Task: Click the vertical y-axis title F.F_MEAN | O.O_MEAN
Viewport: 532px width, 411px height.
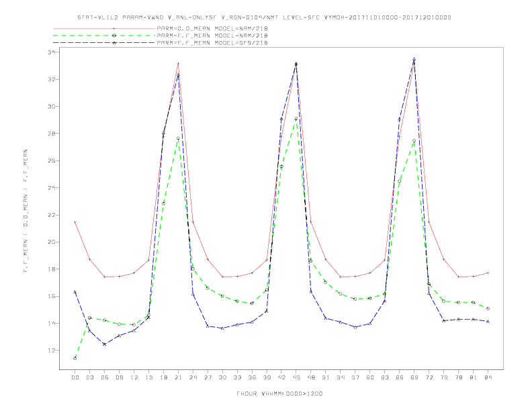Action: [26, 211]
